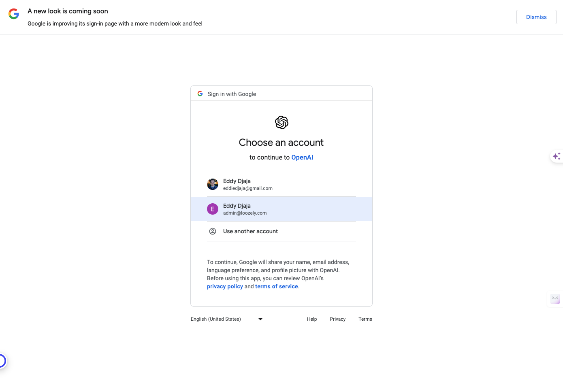Image resolution: width=563 pixels, height=392 pixels.
Task: Click 'A new look is coming soon' text
Action: pyautogui.click(x=68, y=11)
